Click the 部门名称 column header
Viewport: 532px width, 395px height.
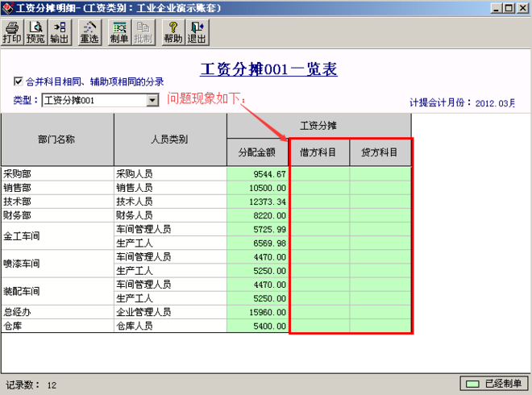[56, 139]
